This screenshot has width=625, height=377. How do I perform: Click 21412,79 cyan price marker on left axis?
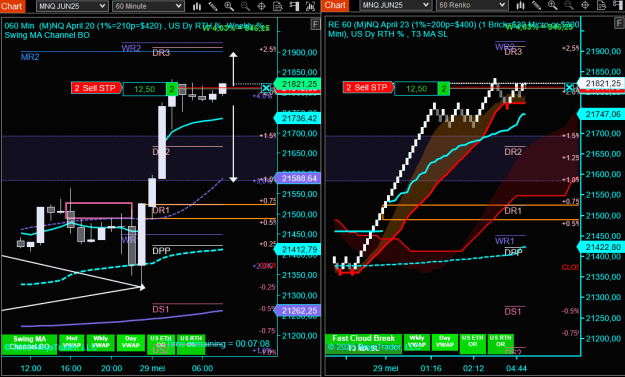point(297,249)
